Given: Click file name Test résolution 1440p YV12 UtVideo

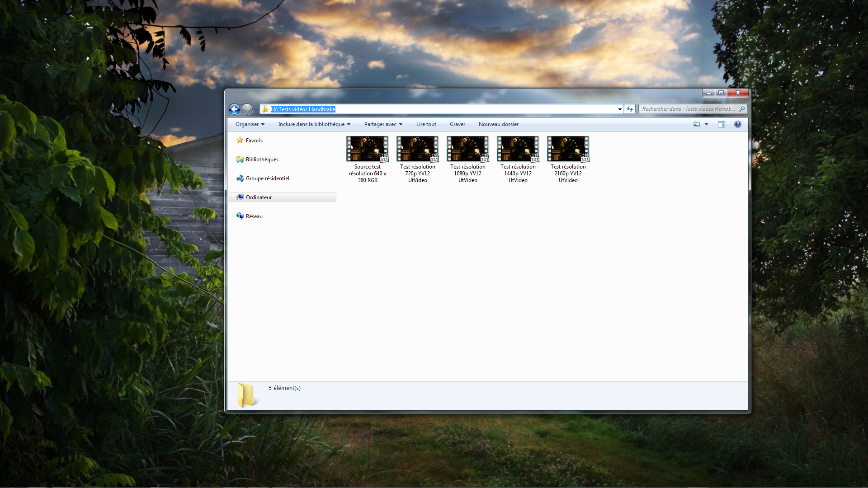Looking at the screenshot, I should tap(518, 174).
